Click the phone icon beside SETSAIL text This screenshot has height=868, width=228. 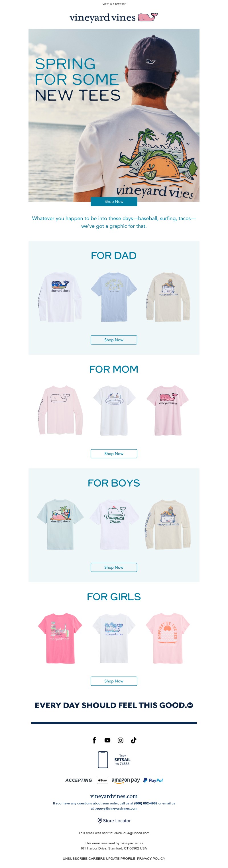[x=103, y=759]
